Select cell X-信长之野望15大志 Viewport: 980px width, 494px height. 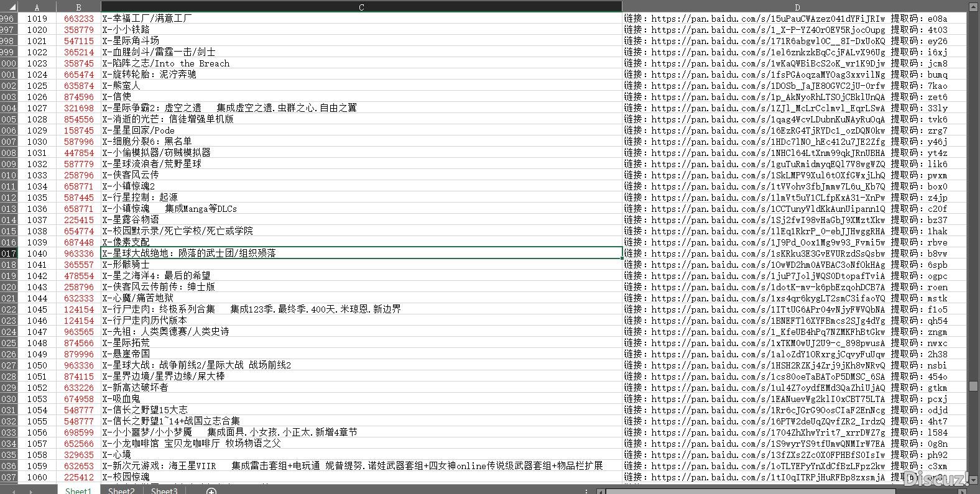[x=361, y=410]
